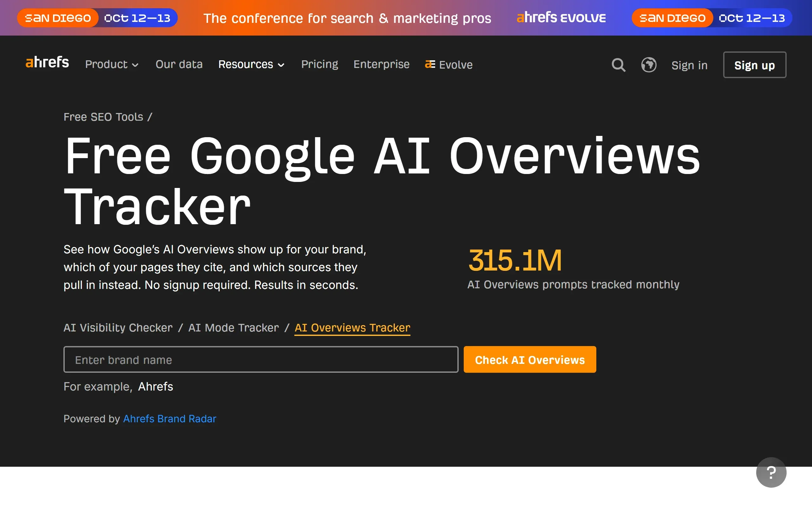Use the Ahrefs example suggestion
812x508 pixels.
pos(156,387)
